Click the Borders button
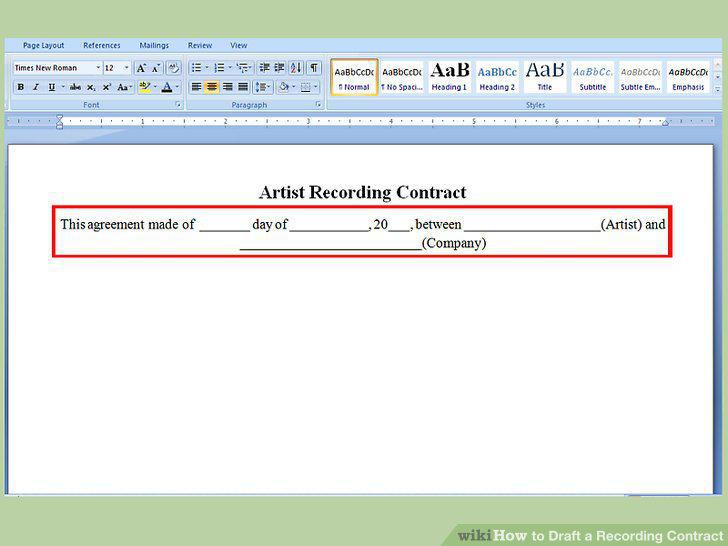This screenshot has height=546, width=728. click(306, 87)
